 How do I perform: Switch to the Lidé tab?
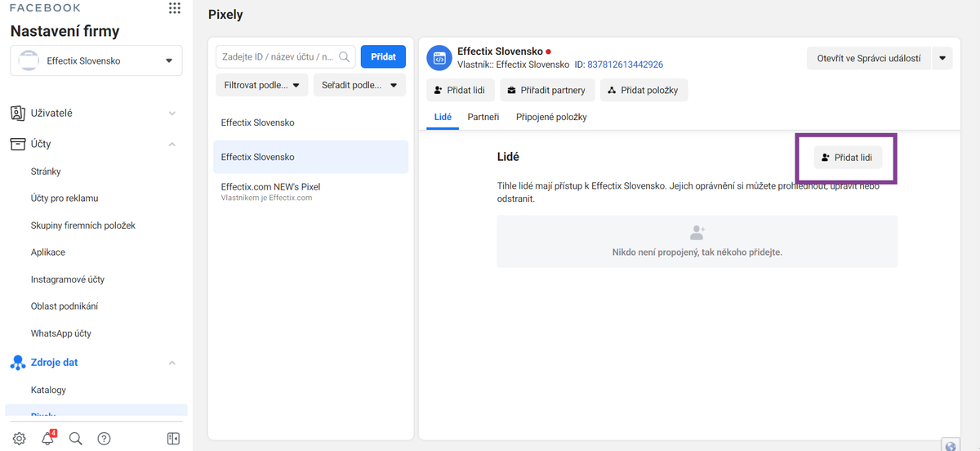pos(443,117)
